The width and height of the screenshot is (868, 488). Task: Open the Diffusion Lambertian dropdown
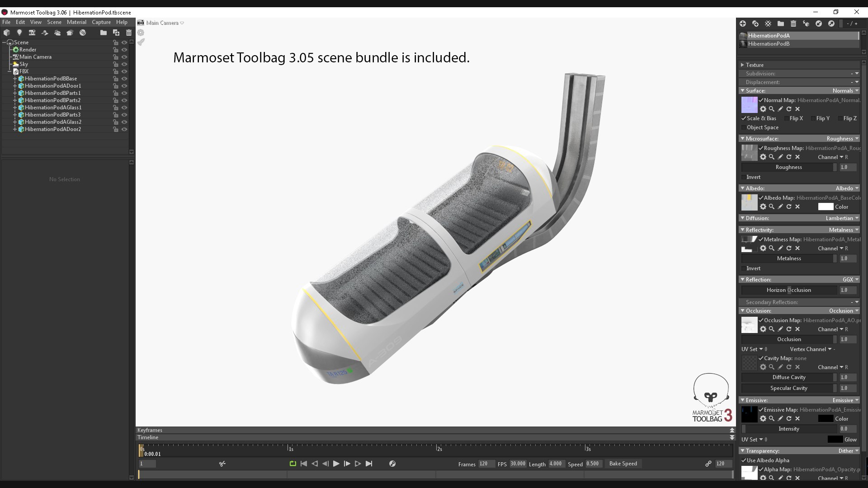click(842, 218)
